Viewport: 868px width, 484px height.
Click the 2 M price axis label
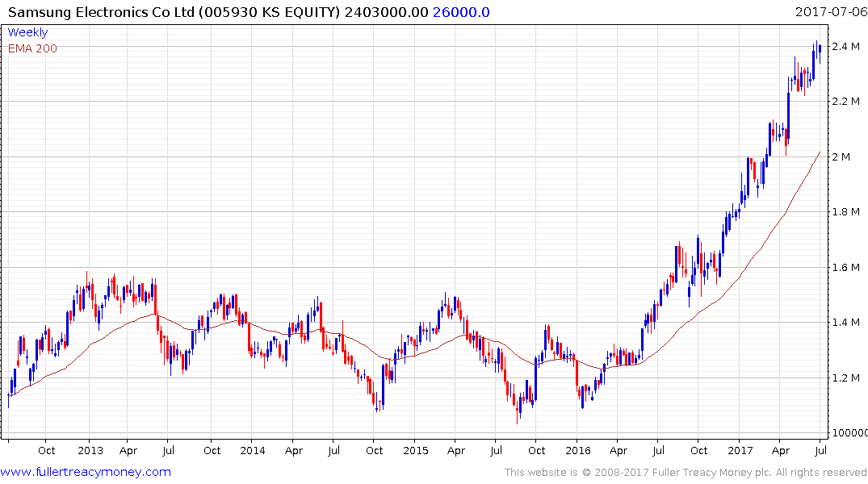click(x=841, y=156)
